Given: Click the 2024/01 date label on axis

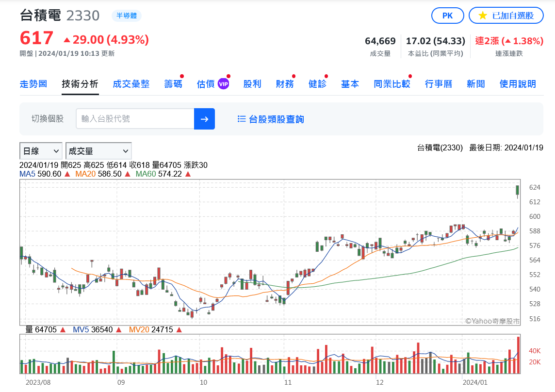Looking at the screenshot, I should click(475, 382).
